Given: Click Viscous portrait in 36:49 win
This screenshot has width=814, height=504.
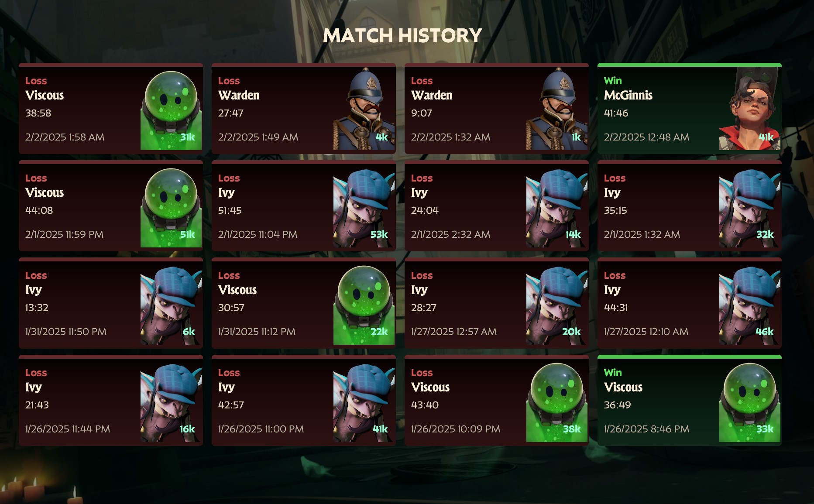Looking at the screenshot, I should (750, 402).
